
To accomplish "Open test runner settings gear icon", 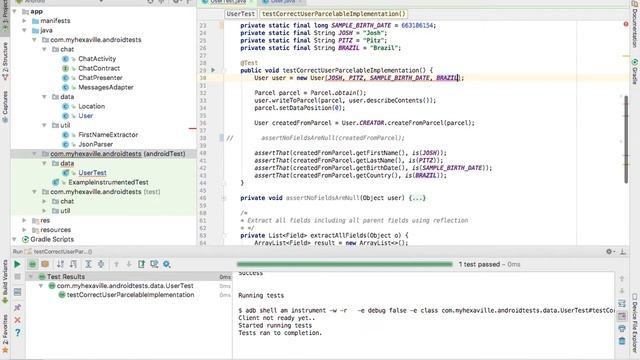I will point(167,264).
